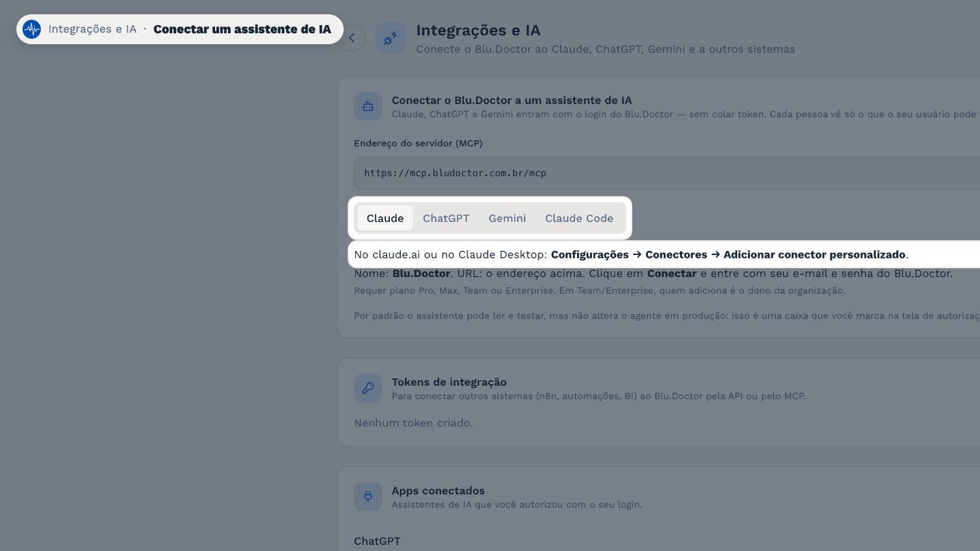Click the 'Conectar o Blu.Doctor a um assistente de IA' heading

[x=512, y=101]
